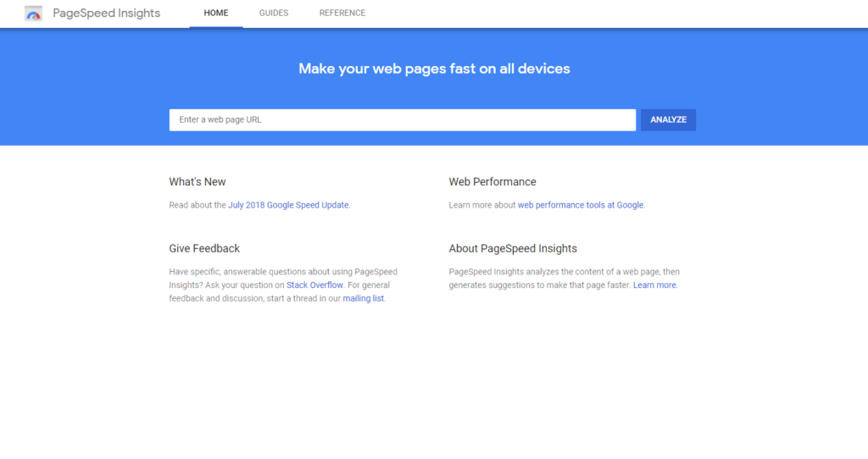Open the Stack Overflow link
868x459 pixels.
pos(314,285)
